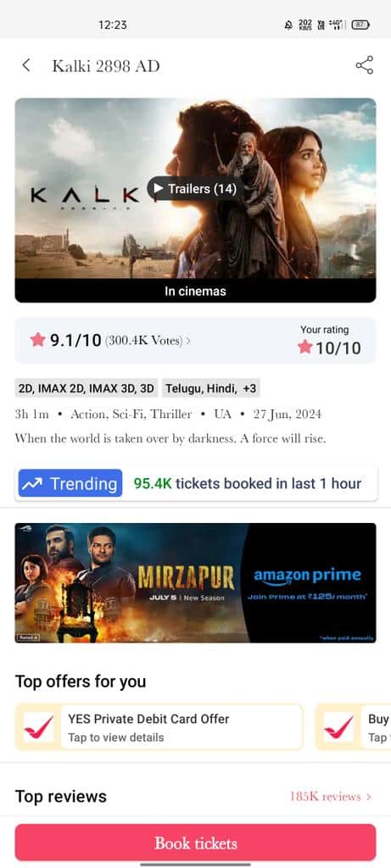Tap the pink star beside 9.1/10

(x=37, y=339)
